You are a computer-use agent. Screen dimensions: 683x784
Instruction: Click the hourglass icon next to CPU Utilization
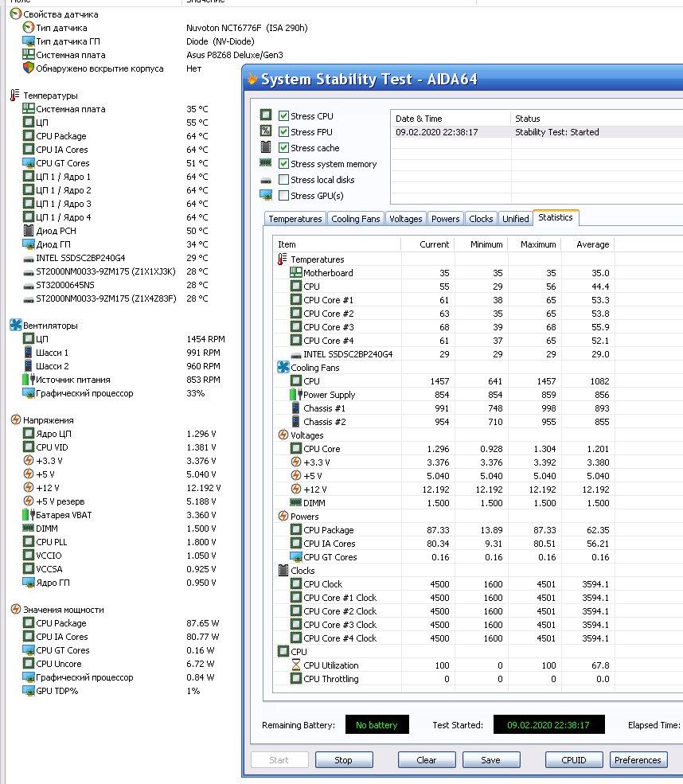point(296,665)
